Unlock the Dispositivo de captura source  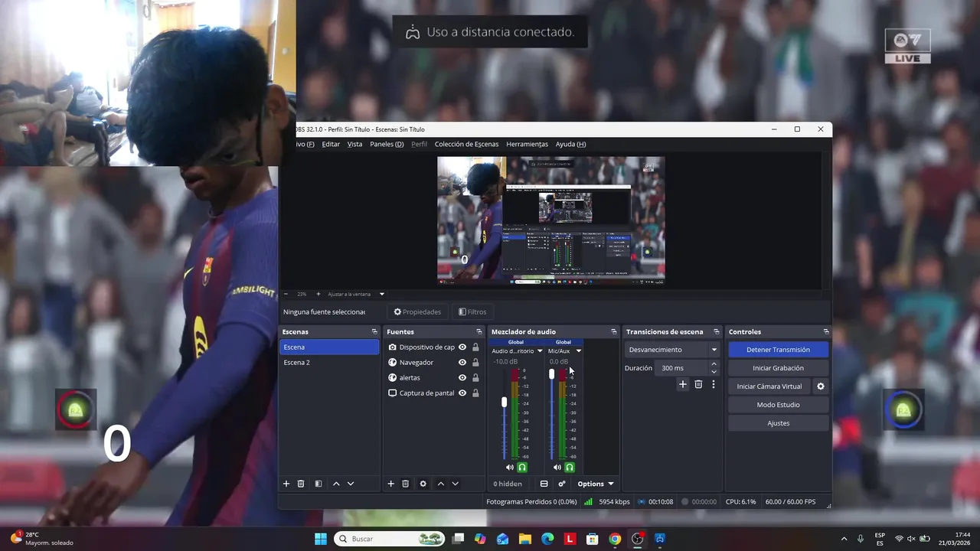pos(475,347)
